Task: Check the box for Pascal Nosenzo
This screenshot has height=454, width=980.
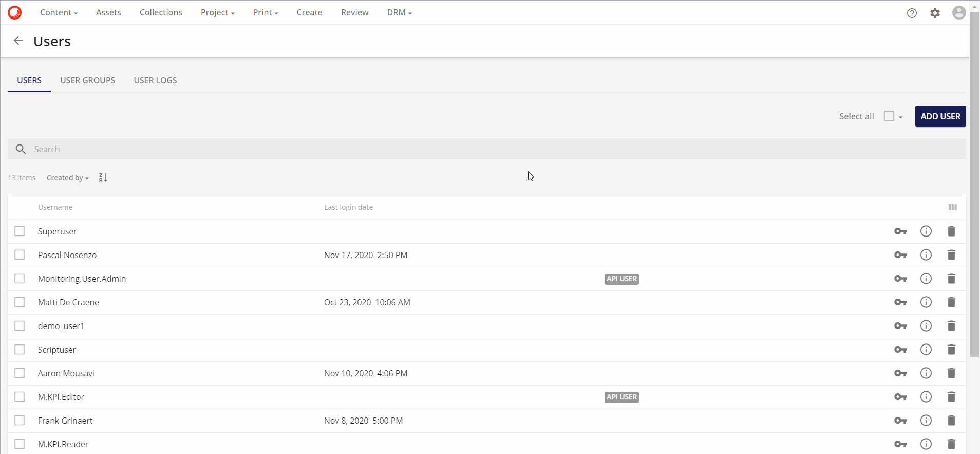Action: pos(20,255)
